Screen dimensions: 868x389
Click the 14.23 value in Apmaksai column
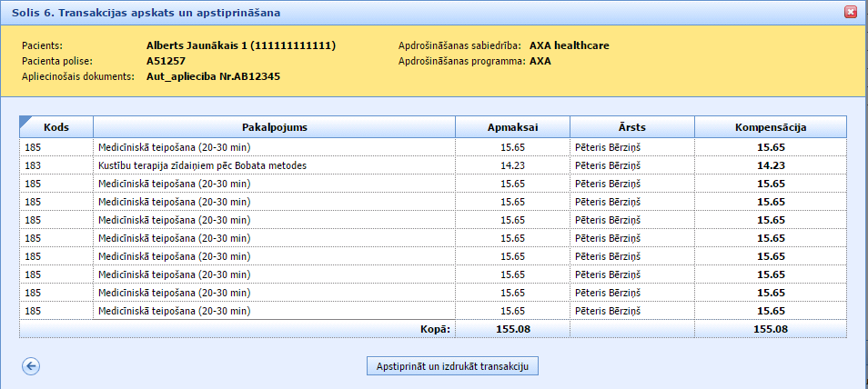tap(512, 165)
